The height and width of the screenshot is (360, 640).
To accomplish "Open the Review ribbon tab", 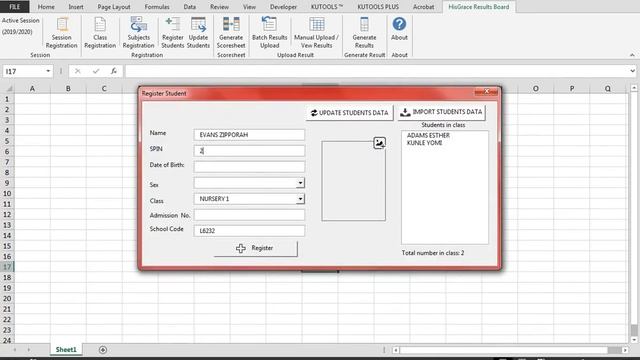I will click(x=219, y=7).
